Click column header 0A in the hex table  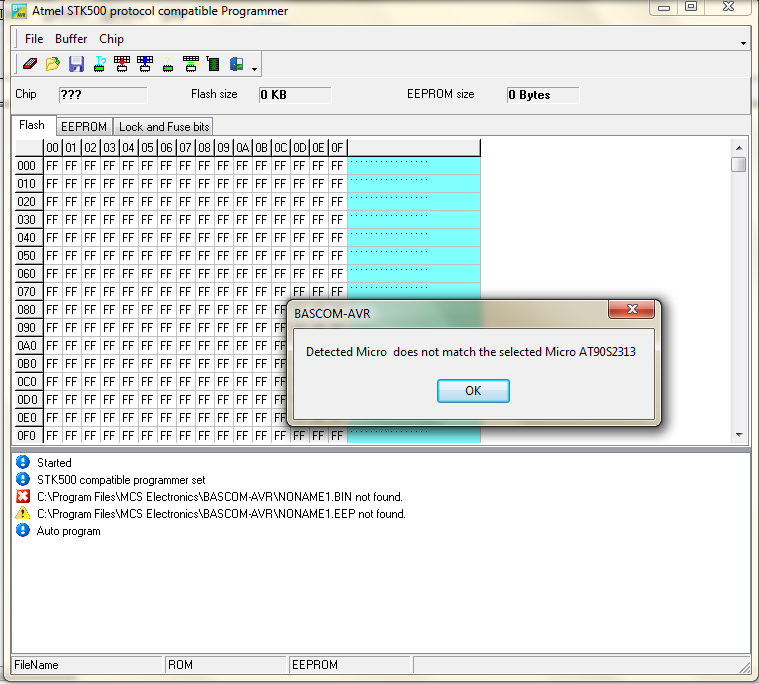pos(243,148)
